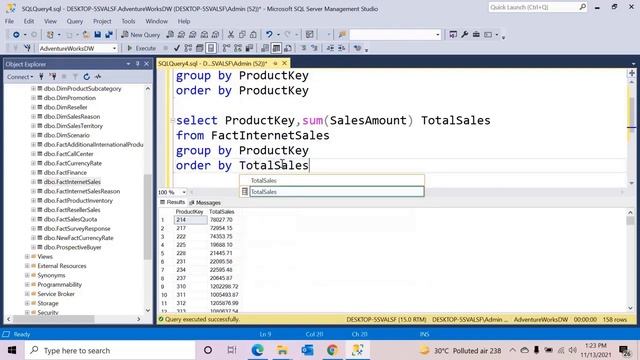Image resolution: width=640 pixels, height=360 pixels.
Task: Click the Execute button
Action: coord(141,48)
